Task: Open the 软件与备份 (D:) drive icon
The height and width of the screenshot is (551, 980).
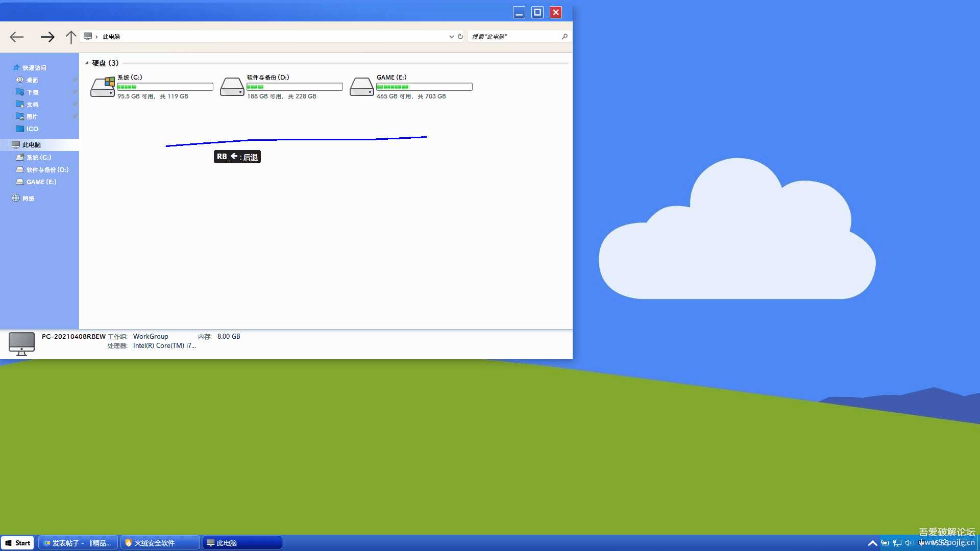Action: click(232, 87)
